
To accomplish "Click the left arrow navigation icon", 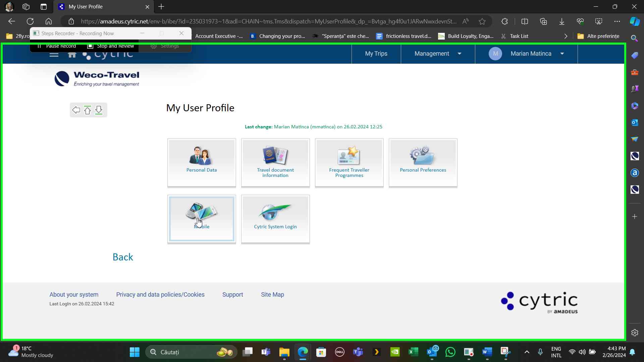I will click(76, 110).
